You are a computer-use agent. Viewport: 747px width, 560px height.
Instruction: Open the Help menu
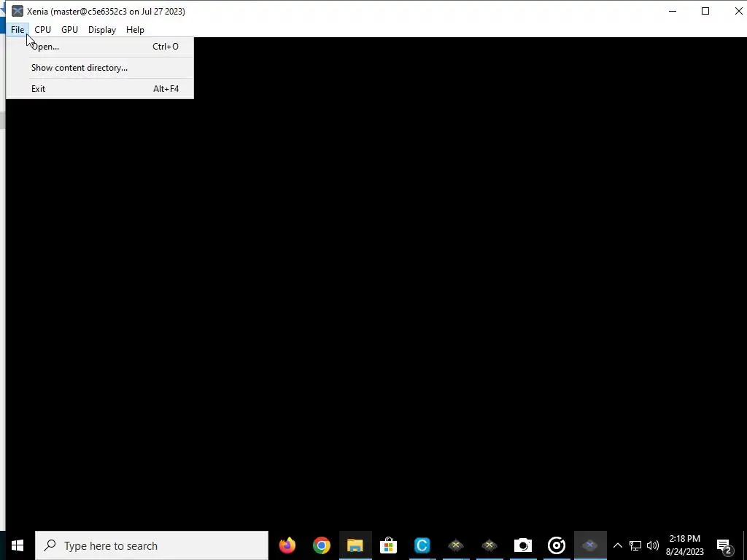pyautogui.click(x=135, y=29)
